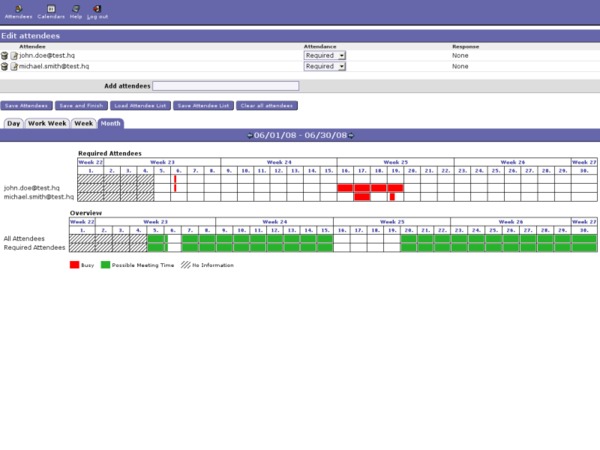
Task: Click edit icon beside john.doe@test.hq
Action: tap(14, 56)
